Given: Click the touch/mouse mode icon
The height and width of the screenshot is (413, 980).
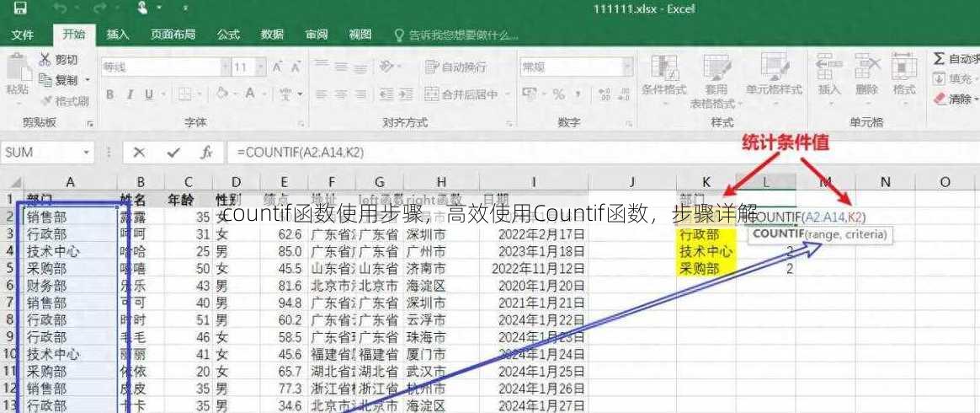Looking at the screenshot, I should click(x=142, y=8).
